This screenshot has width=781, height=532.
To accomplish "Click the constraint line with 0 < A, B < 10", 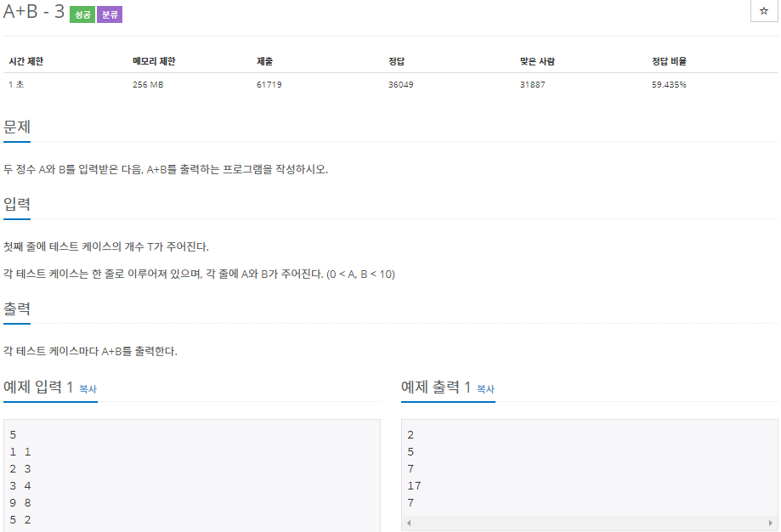I will (199, 274).
